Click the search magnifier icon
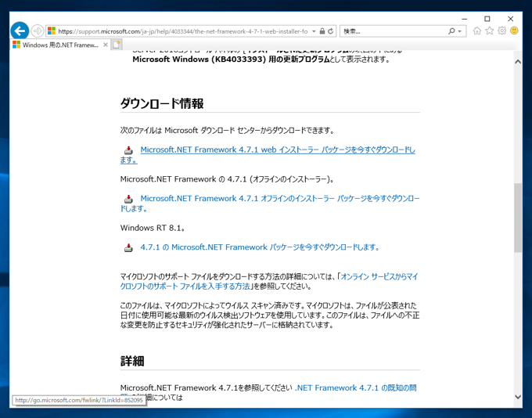 click(x=451, y=31)
